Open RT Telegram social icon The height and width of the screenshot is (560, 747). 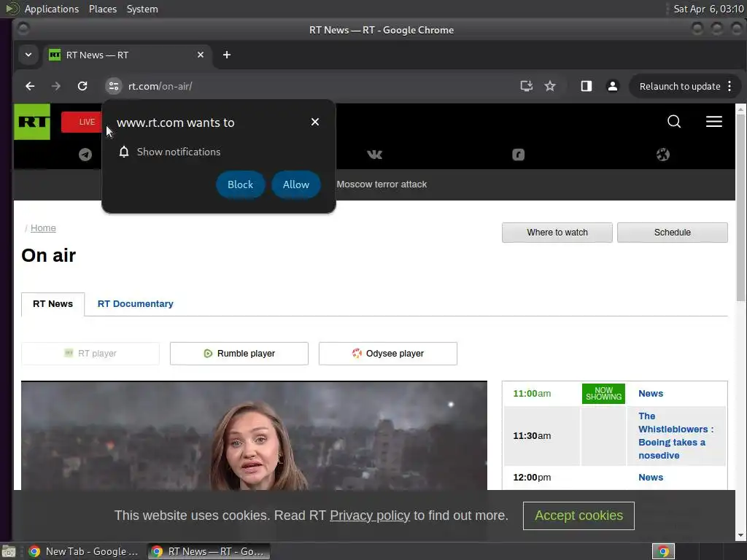pos(85,155)
